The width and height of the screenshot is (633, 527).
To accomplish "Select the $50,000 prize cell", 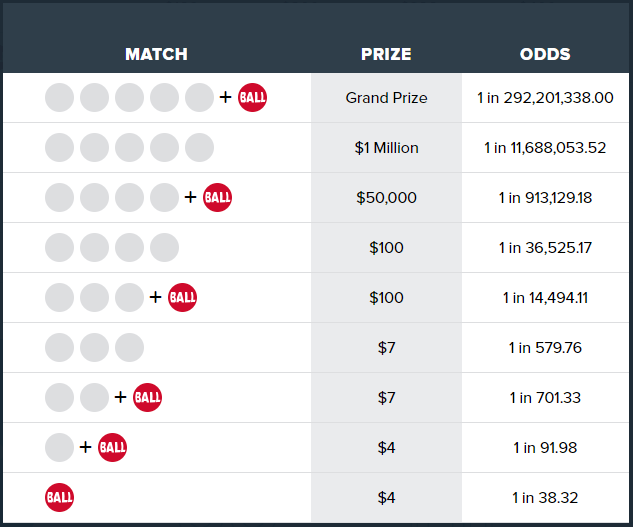I will [386, 198].
